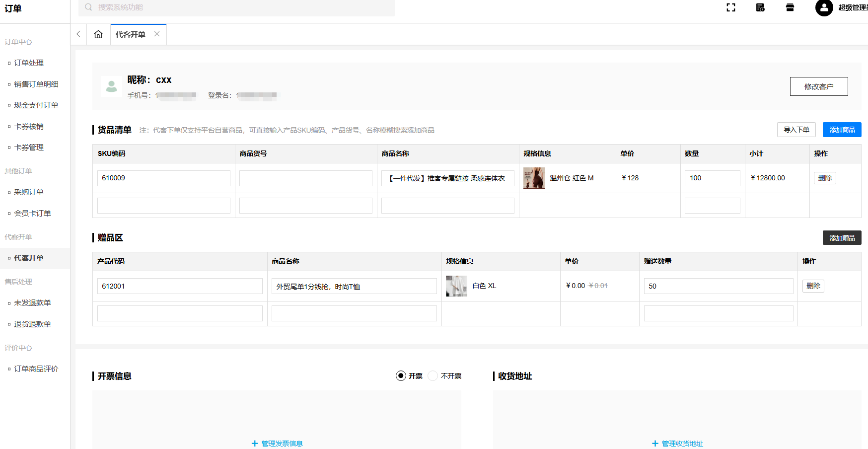Click the 添加商品 button

842,130
